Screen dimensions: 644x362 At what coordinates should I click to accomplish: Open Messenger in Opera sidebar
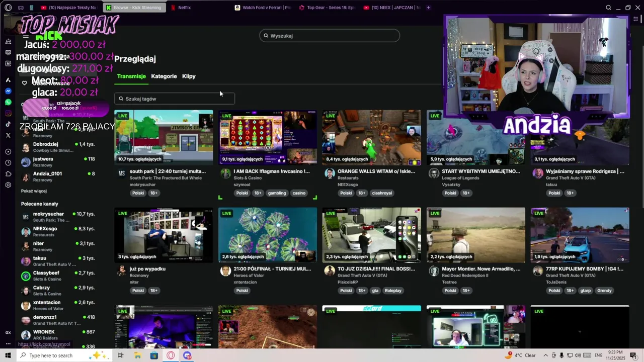pos(8,91)
